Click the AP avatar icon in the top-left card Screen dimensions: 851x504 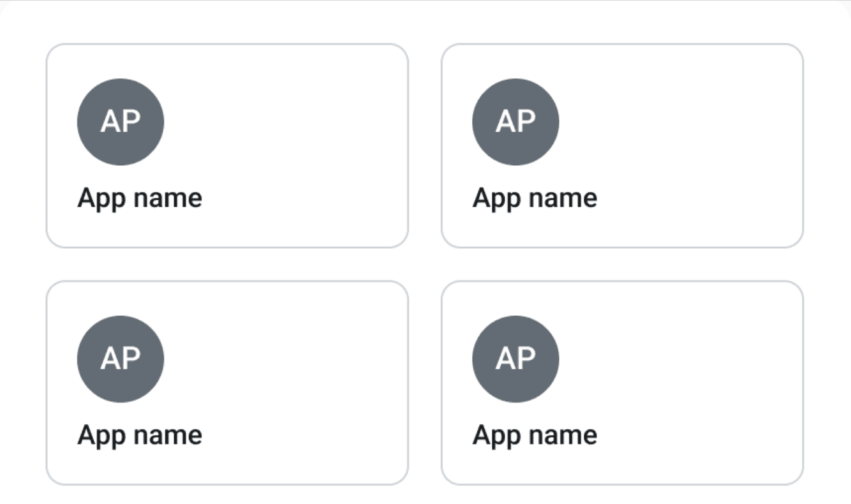tap(121, 121)
